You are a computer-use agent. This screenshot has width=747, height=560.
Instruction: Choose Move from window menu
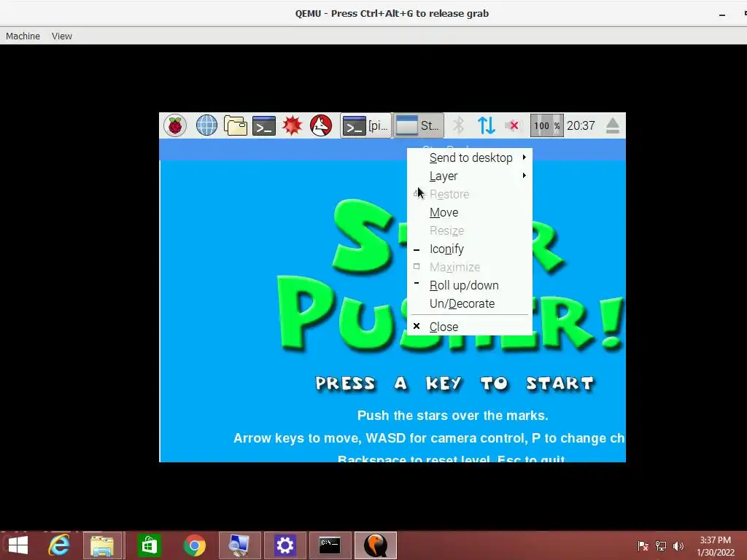(470, 212)
